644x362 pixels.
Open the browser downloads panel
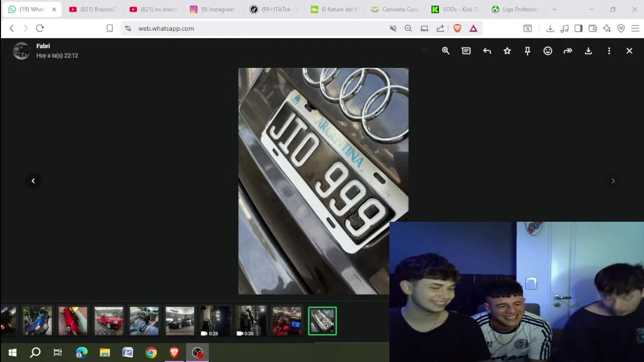[550, 29]
